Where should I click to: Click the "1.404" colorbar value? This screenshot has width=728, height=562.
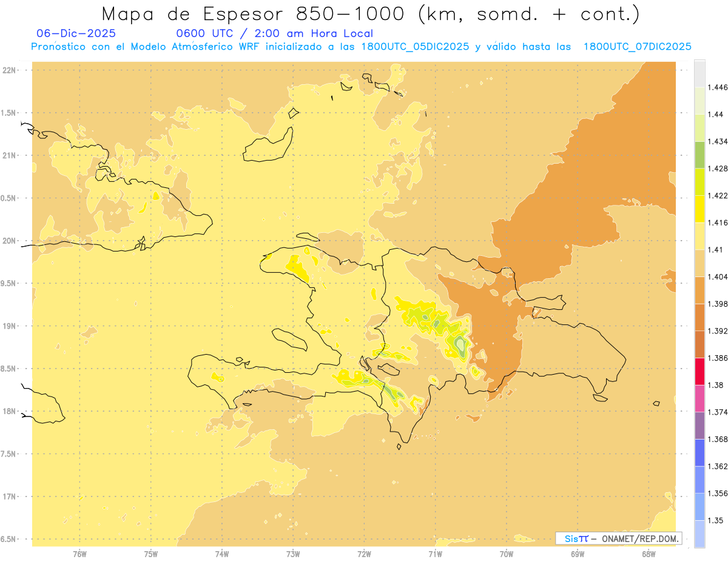pyautogui.click(x=719, y=276)
